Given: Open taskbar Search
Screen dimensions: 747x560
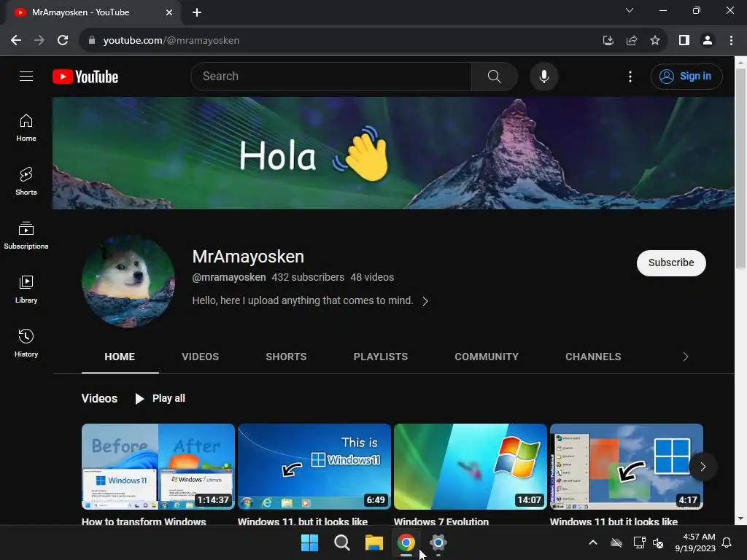Looking at the screenshot, I should 341,542.
